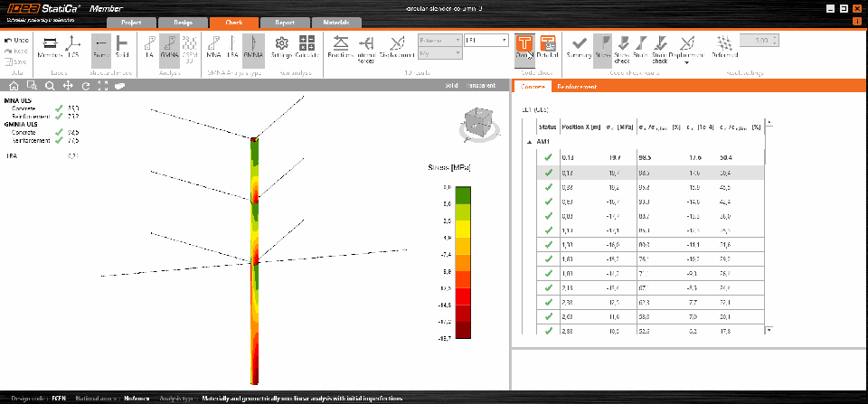The image size is (868, 404).
Task: Select the Solid structural model
Action: 122,48
